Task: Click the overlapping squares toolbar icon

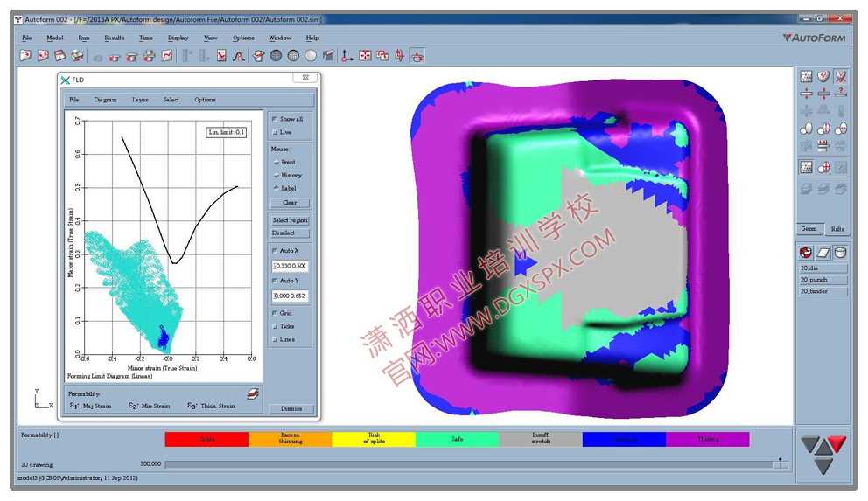Action: pos(382,56)
